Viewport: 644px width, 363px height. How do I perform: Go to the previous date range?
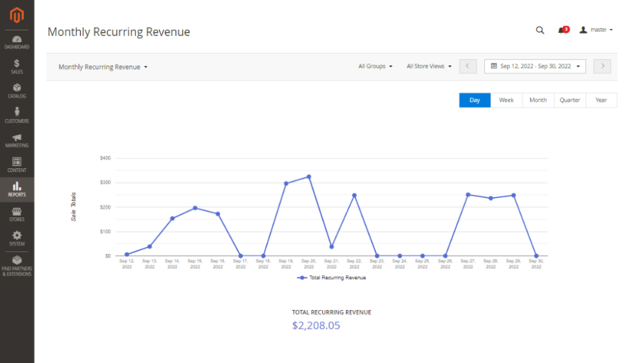point(468,66)
